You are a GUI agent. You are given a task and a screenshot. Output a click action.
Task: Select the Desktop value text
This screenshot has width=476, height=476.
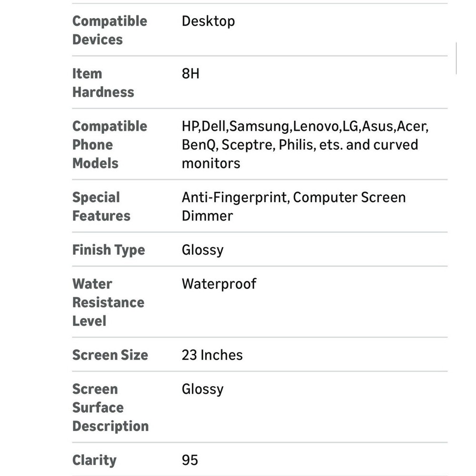[208, 21]
